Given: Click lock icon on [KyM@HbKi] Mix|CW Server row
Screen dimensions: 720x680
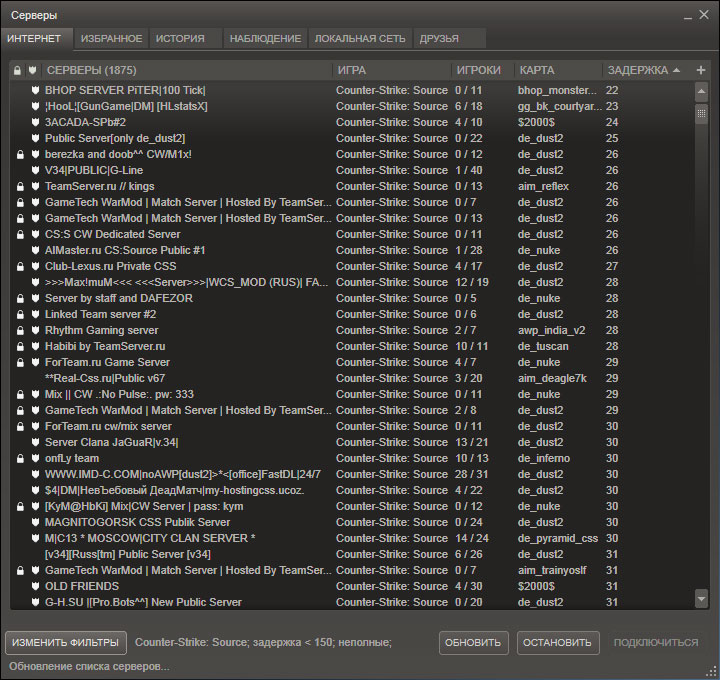Looking at the screenshot, I should [20, 506].
